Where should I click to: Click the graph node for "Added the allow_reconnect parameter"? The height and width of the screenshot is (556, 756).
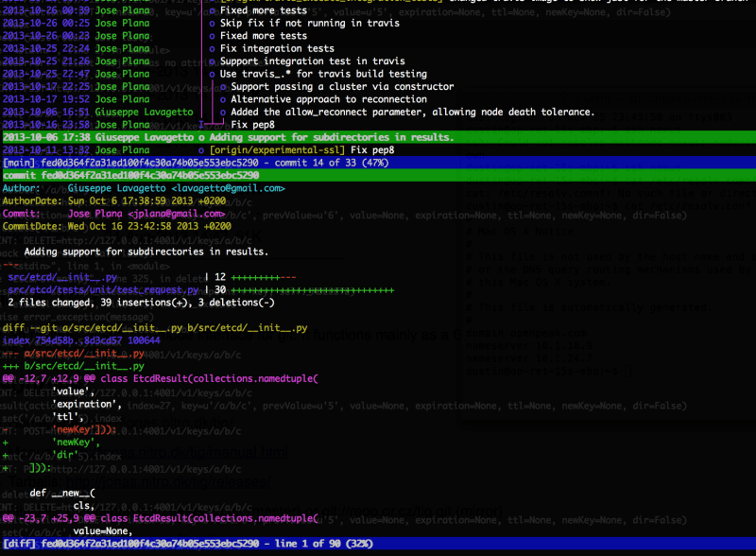[223, 112]
